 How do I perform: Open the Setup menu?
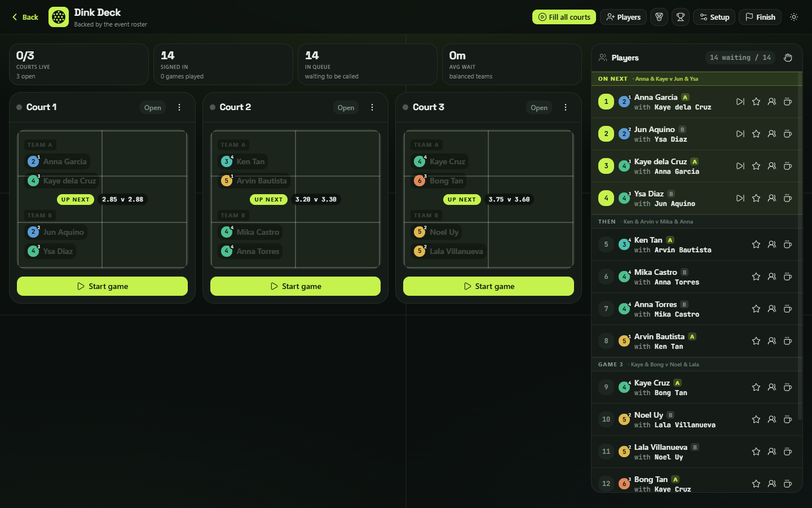[714, 17]
